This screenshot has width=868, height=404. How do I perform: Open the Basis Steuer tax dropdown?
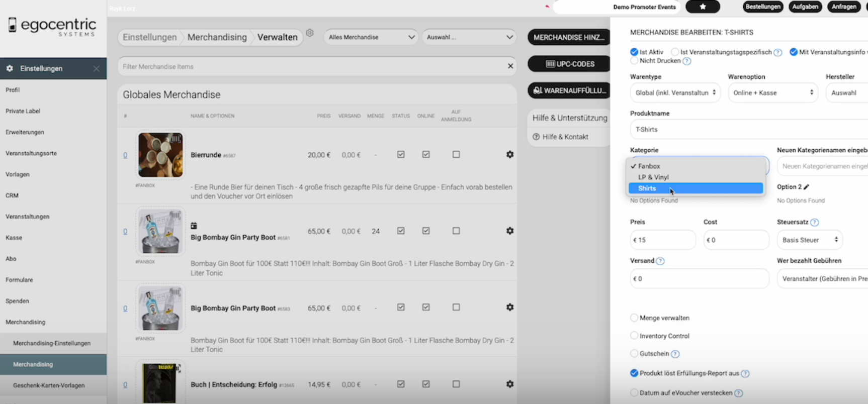[x=809, y=240]
